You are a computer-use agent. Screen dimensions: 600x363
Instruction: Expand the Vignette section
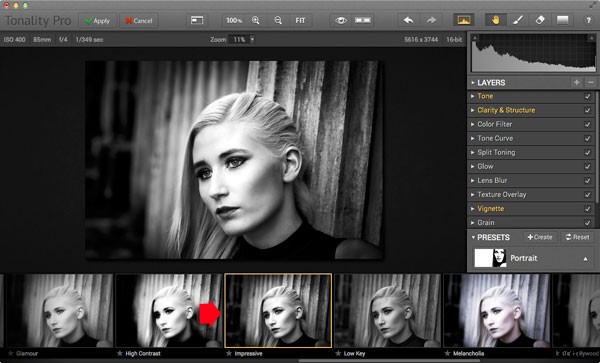pyautogui.click(x=473, y=209)
